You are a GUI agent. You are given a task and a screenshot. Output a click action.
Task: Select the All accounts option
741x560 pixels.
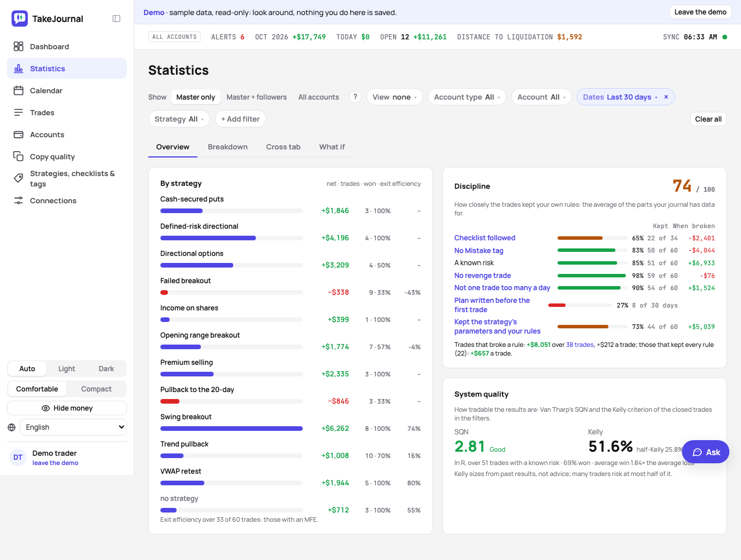(318, 97)
